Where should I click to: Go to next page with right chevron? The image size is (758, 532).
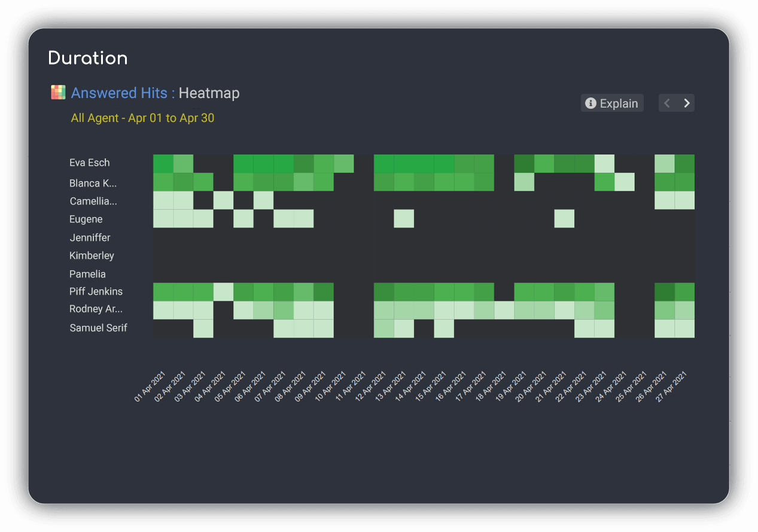point(686,103)
